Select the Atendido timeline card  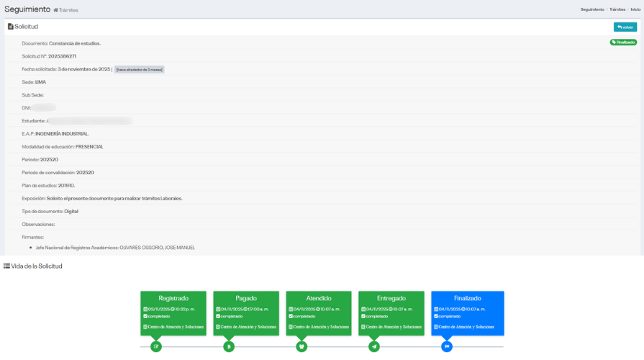[x=318, y=312]
